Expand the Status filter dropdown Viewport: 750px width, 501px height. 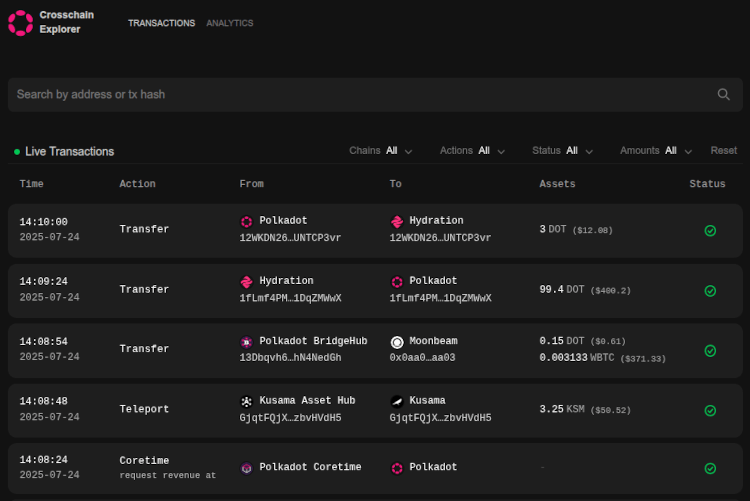point(562,151)
